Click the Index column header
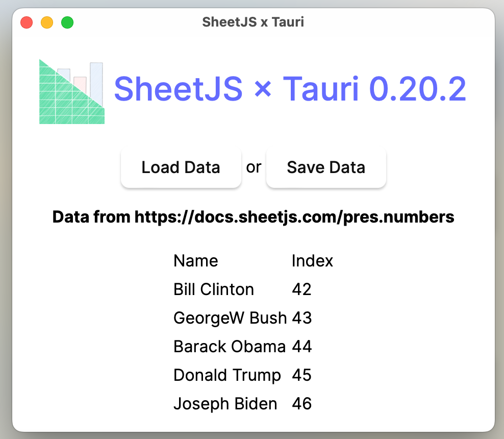The height and width of the screenshot is (439, 504). pyautogui.click(x=312, y=261)
